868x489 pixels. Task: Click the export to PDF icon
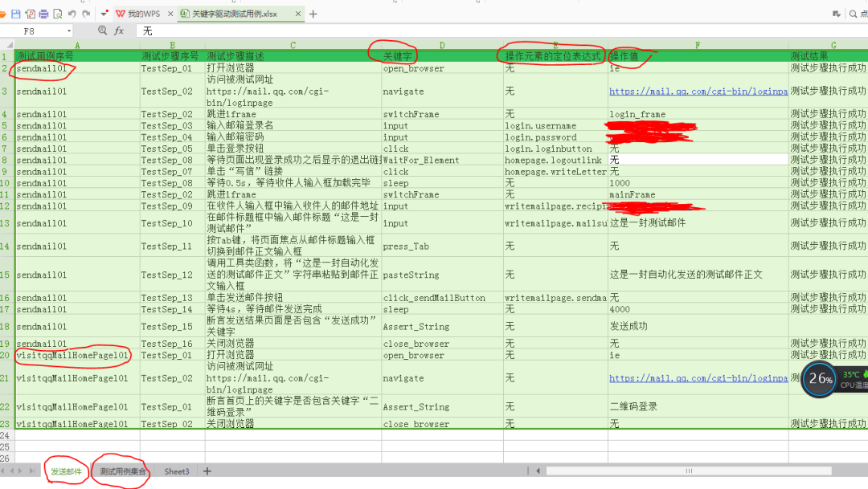[x=30, y=14]
